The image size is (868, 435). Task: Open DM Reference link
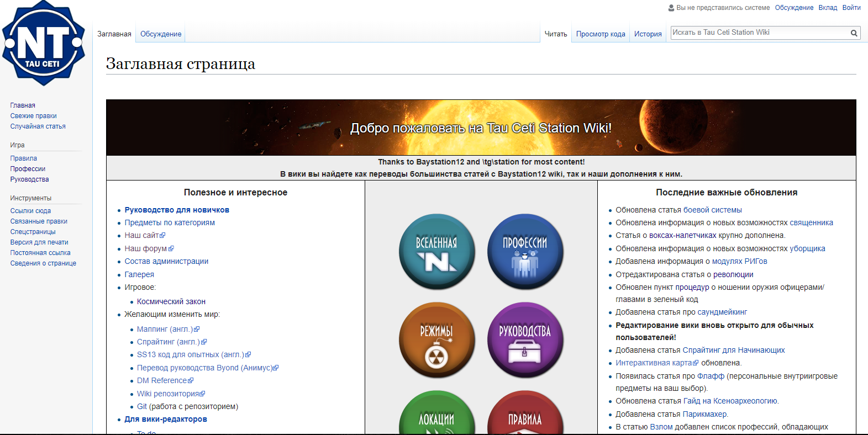point(165,380)
